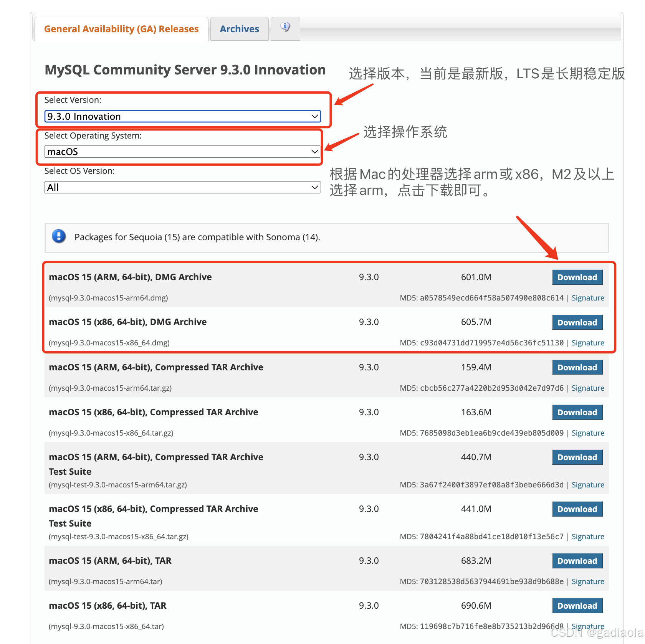Download the x86 TAR 690.6M

577,606
